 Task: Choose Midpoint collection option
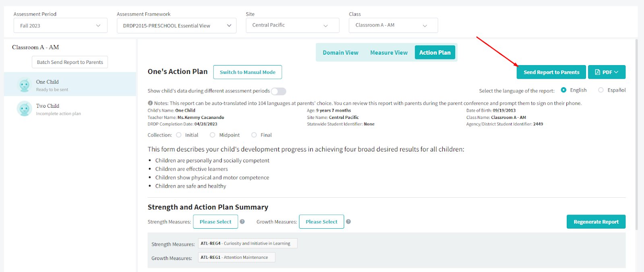(213, 135)
